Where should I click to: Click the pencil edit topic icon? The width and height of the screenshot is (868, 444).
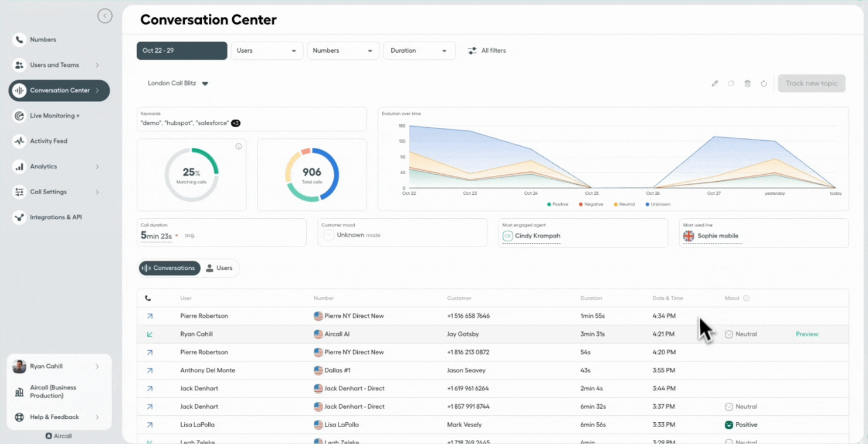(x=714, y=83)
